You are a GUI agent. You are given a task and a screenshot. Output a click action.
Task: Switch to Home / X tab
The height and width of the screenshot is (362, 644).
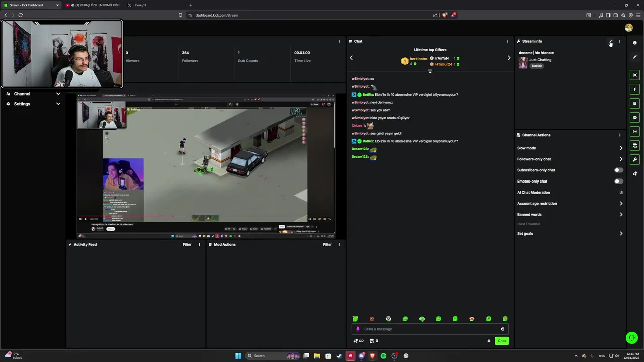[x=154, y=5]
